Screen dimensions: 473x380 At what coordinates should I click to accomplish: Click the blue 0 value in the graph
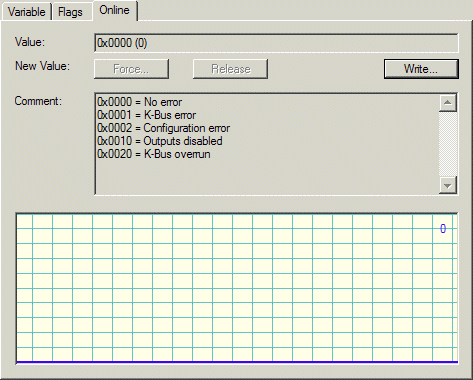pos(443,229)
